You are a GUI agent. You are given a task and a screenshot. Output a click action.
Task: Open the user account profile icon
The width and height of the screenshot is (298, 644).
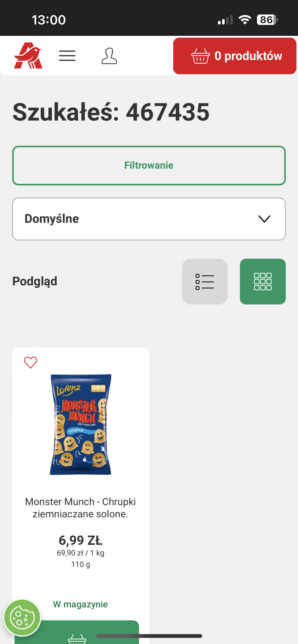click(x=109, y=56)
